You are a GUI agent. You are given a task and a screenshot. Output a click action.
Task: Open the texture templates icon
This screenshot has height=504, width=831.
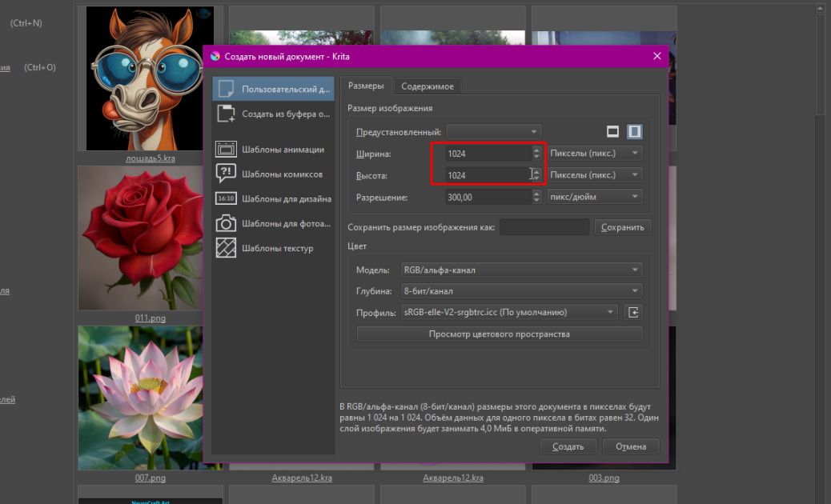pyautogui.click(x=226, y=248)
